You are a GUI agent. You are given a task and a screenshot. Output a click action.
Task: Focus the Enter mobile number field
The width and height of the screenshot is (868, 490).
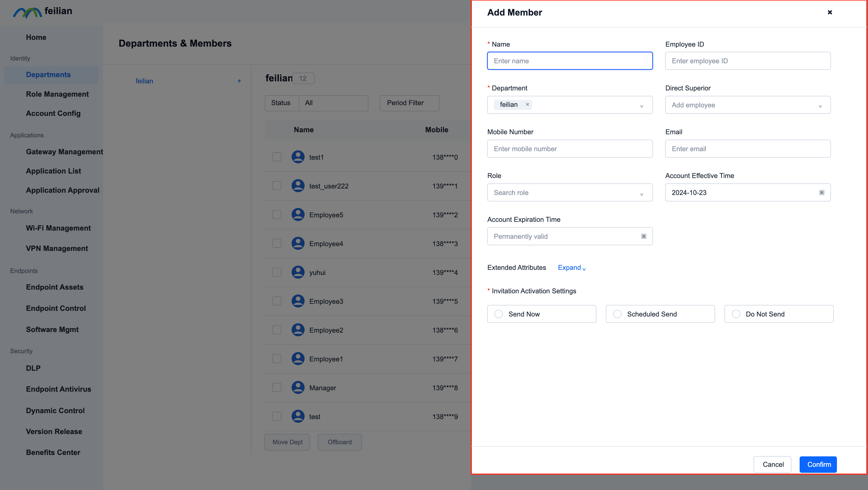pos(570,149)
